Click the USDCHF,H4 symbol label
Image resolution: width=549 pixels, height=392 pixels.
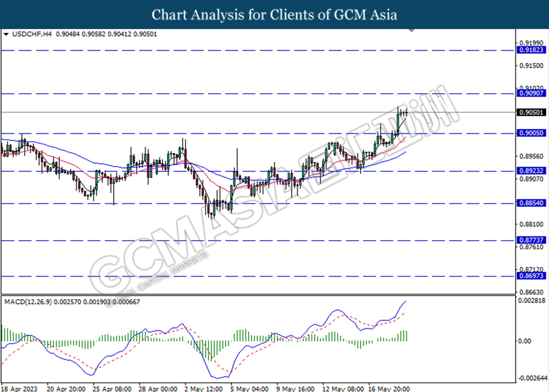point(32,34)
